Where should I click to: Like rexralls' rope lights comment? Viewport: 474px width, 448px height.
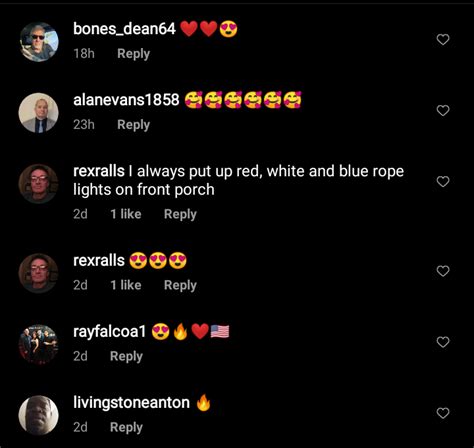(x=443, y=182)
